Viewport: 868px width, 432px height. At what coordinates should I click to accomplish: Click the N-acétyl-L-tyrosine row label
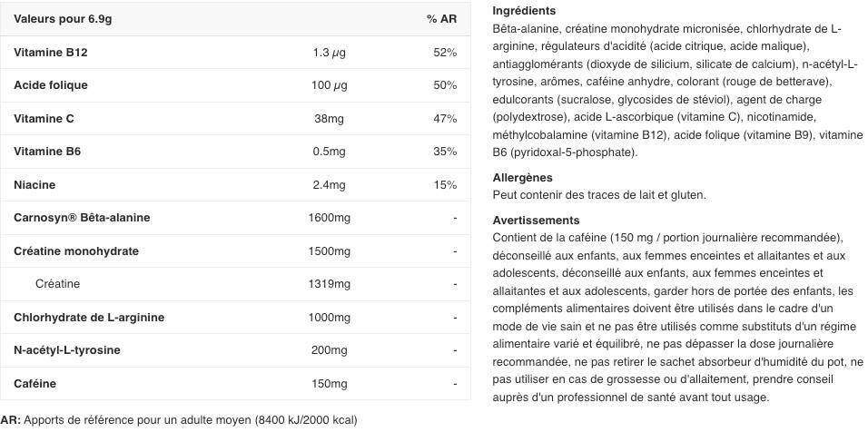(67, 350)
